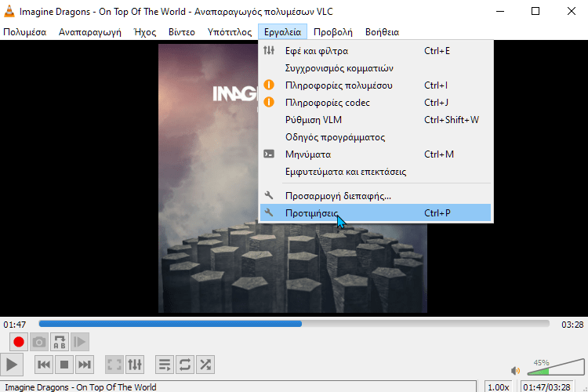Mute audio via the speaker icon
This screenshot has height=392, width=588.
click(x=515, y=371)
